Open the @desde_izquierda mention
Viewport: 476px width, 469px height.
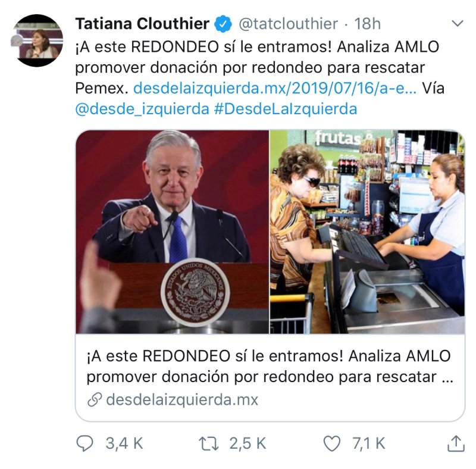[x=142, y=109]
